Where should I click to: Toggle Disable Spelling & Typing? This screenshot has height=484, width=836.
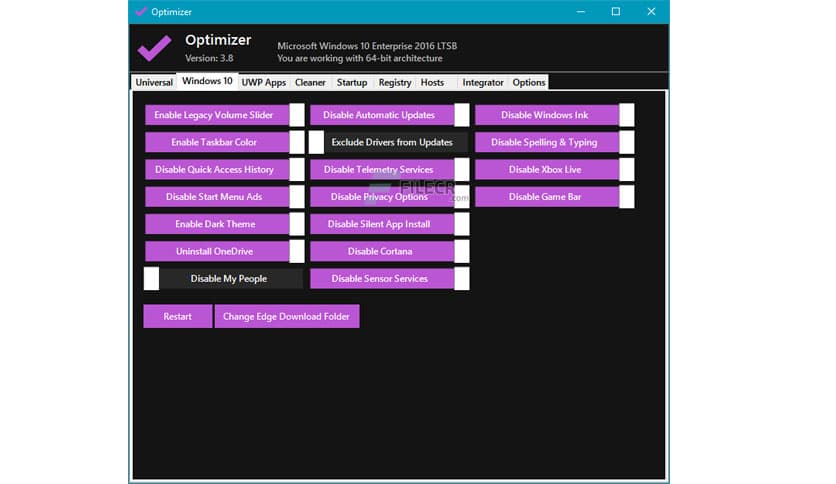pyautogui.click(x=554, y=142)
